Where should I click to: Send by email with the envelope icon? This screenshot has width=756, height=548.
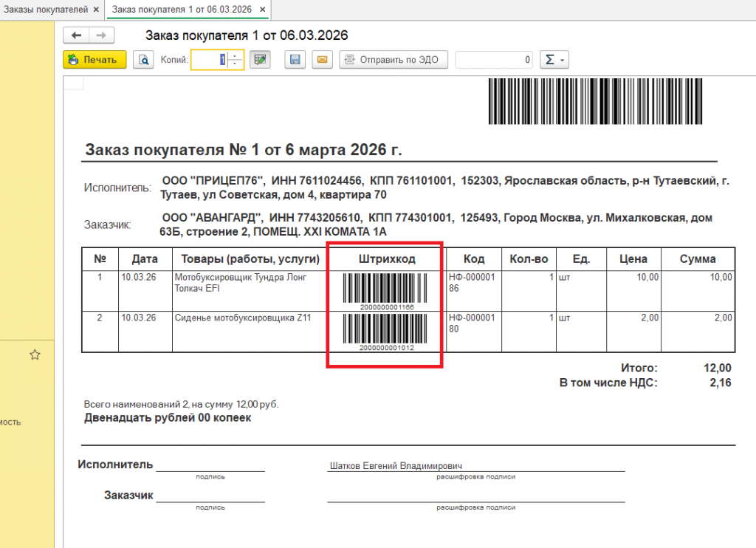point(322,60)
